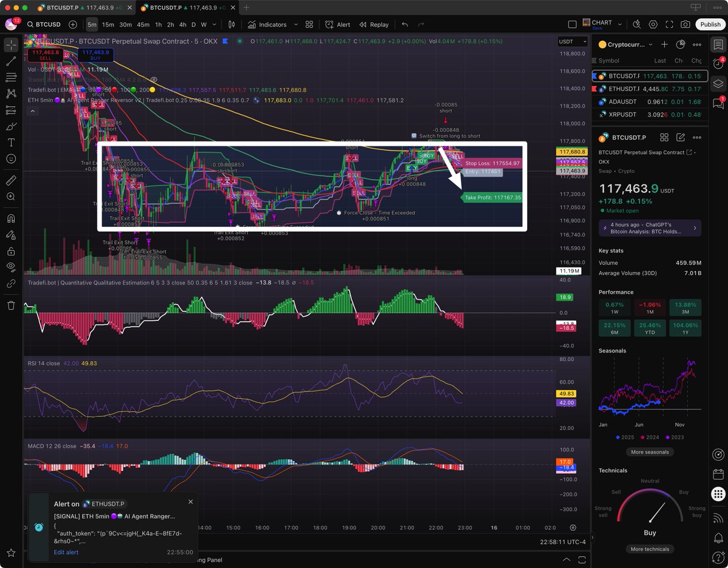Click the link drawings icon in left toolbar

(11, 283)
